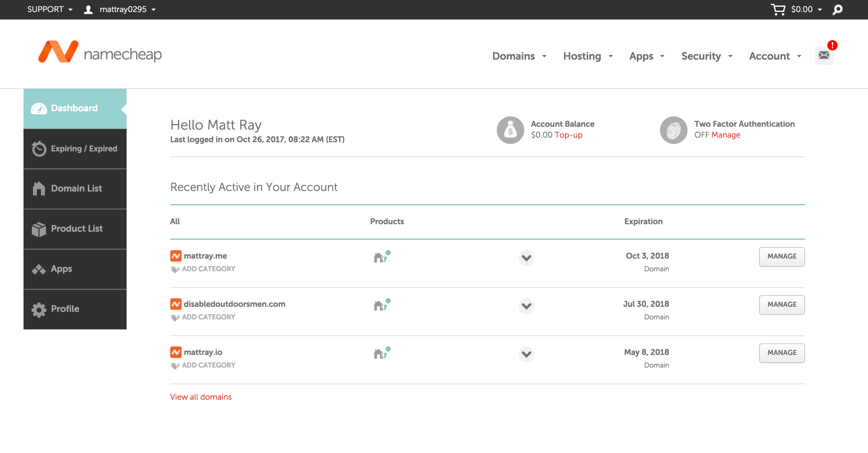Open the Security menu
The width and height of the screenshot is (868, 453).
tap(707, 56)
